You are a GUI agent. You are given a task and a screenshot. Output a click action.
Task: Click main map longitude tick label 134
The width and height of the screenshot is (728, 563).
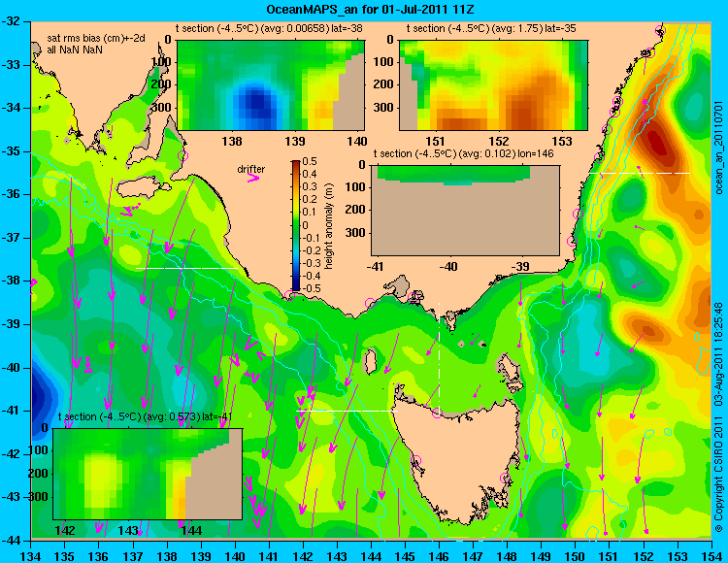(x=31, y=556)
